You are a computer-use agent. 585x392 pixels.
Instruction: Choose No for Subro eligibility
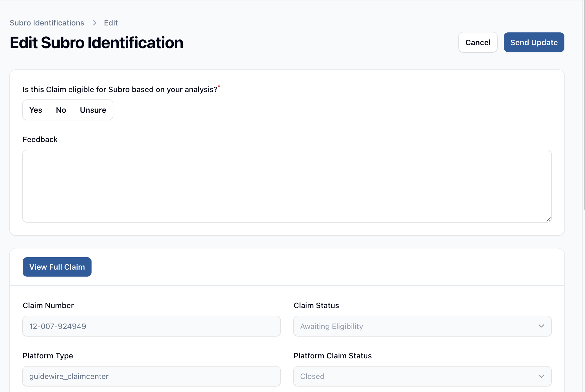click(x=61, y=110)
